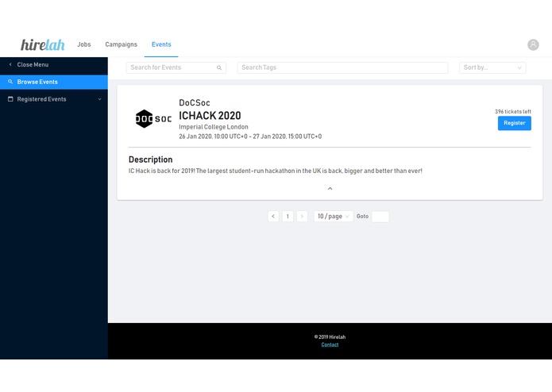Focus the Search for Events field
This screenshot has width=552, height=392.
[x=176, y=67]
